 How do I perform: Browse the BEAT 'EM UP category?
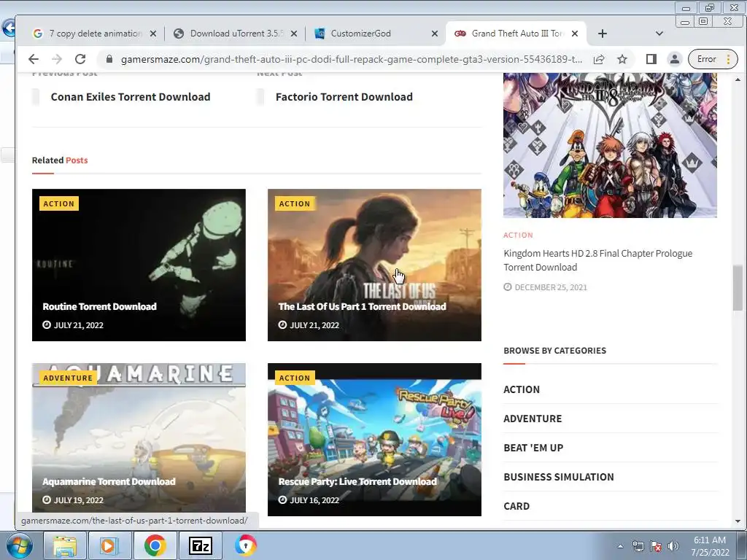coord(533,448)
